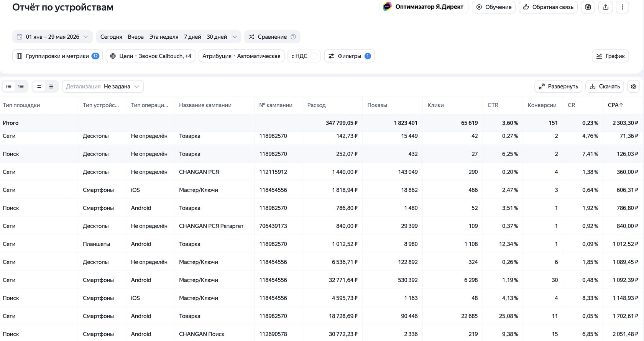The height and width of the screenshot is (341, 644).
Task: Sort by CTR column header
Action: 493,105
